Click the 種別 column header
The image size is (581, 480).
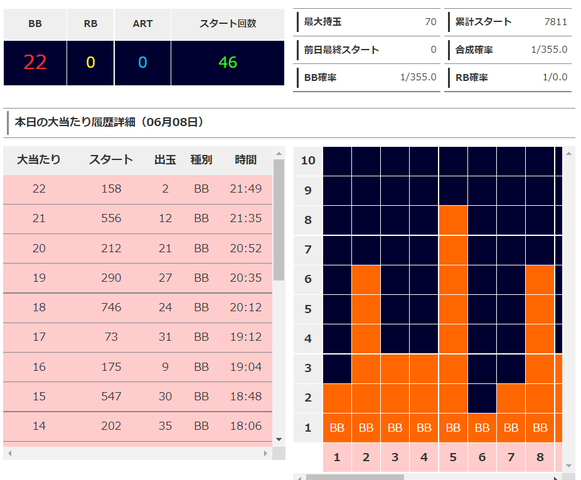click(201, 160)
